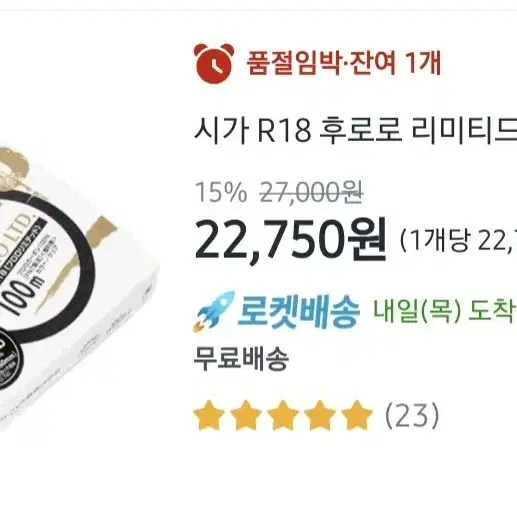Click the 내일(목) 도착 arrival text
Screen dimensions: 517x517
click(x=445, y=312)
